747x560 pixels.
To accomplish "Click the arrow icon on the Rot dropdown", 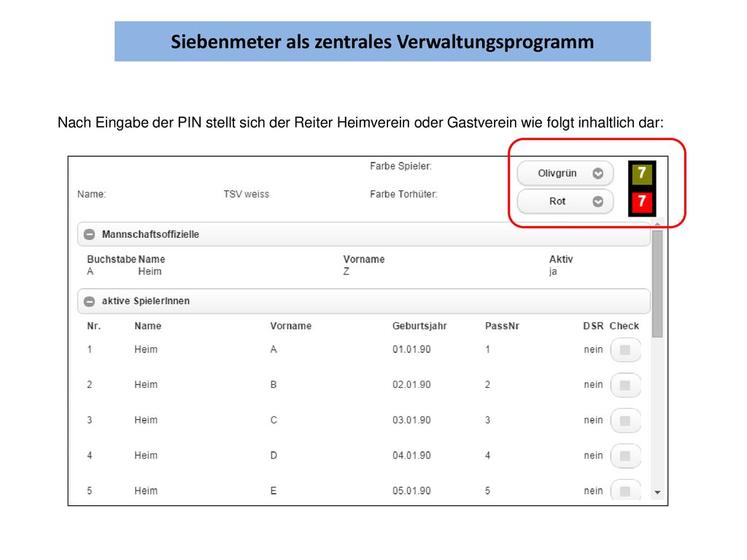I will point(598,201).
